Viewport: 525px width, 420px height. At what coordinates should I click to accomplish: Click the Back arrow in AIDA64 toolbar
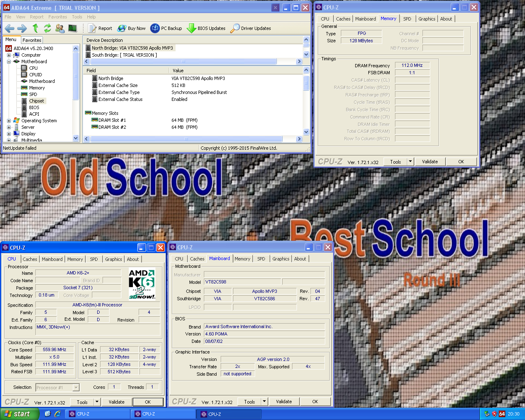click(10, 28)
